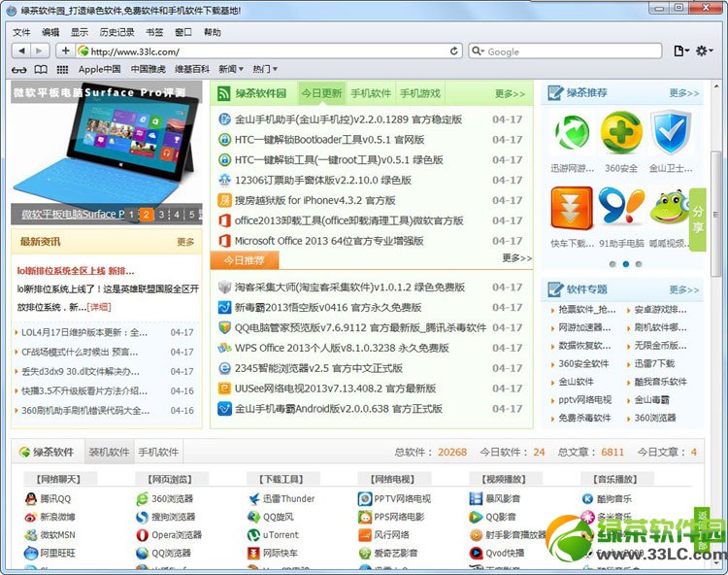Open the green 分享 share side tab
The height and width of the screenshot is (575, 728).
(697, 220)
